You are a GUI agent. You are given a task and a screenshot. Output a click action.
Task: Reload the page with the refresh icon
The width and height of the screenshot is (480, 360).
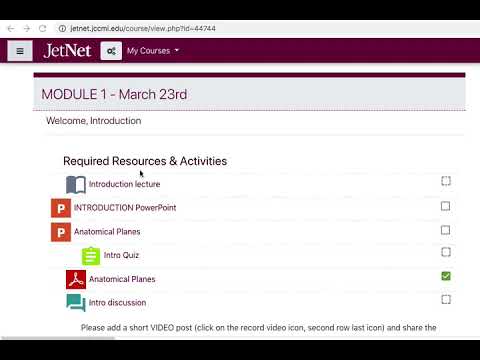43,29
